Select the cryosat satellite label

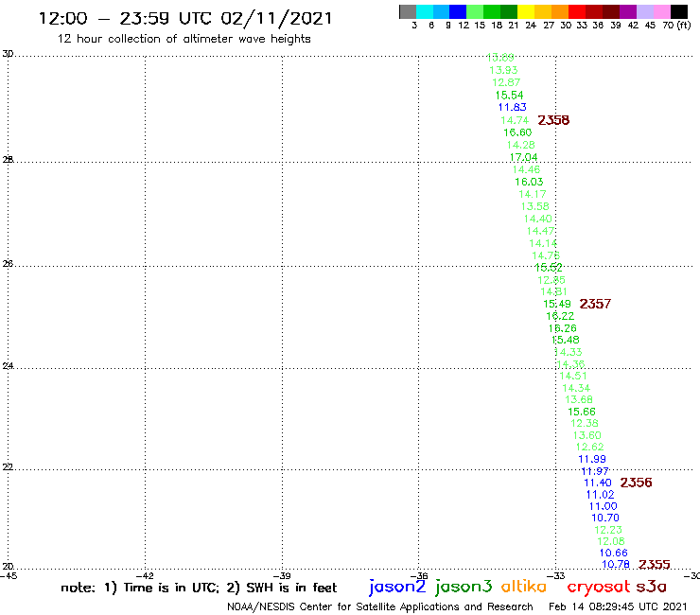(599, 587)
